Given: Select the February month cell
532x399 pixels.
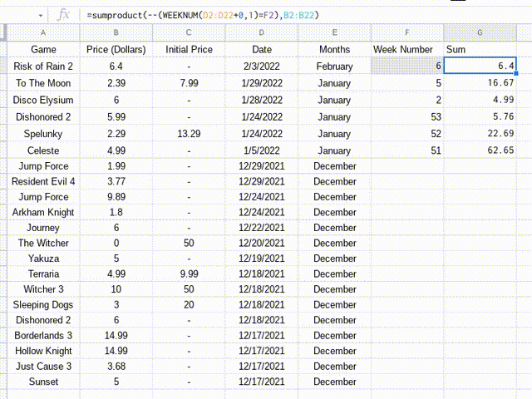Looking at the screenshot, I should point(334,66).
